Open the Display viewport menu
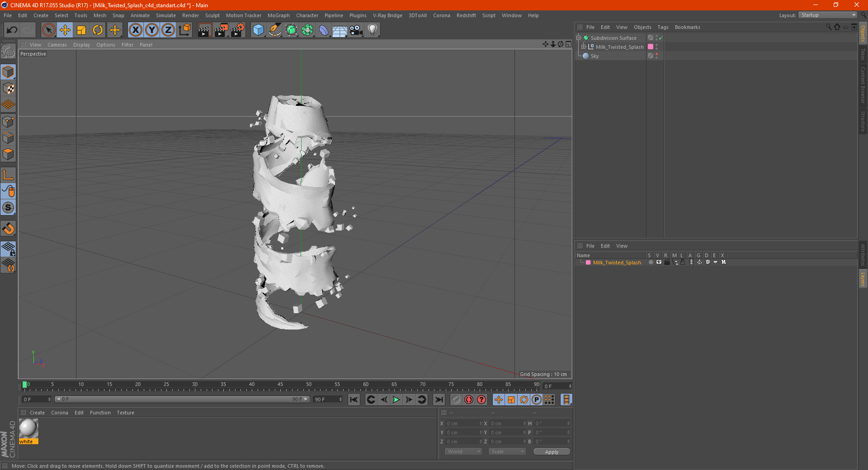Viewport: 868px width, 470px height. click(x=81, y=45)
